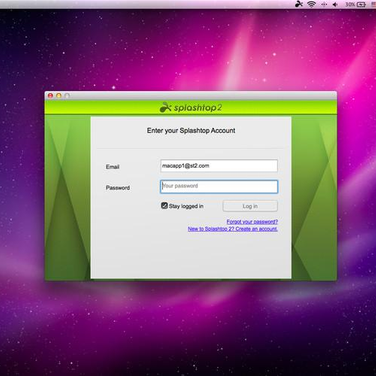Open the battery status menu
Screen dimensions: 376x376
(356, 4)
